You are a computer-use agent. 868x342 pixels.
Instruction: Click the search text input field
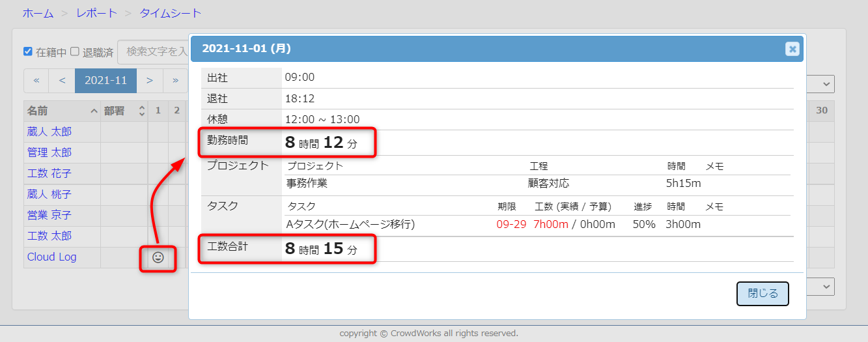point(153,51)
